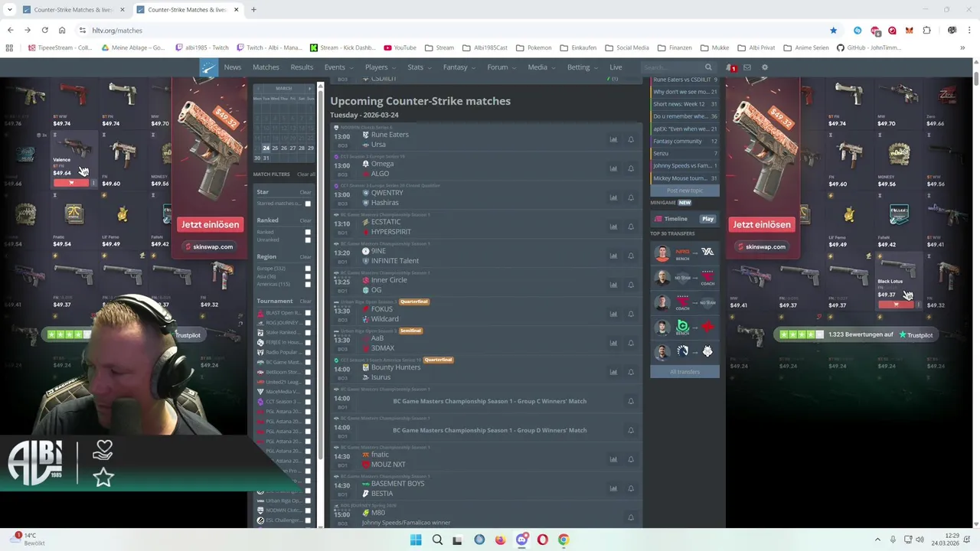Open the Results menu item
The image size is (980, 551).
pyautogui.click(x=302, y=67)
